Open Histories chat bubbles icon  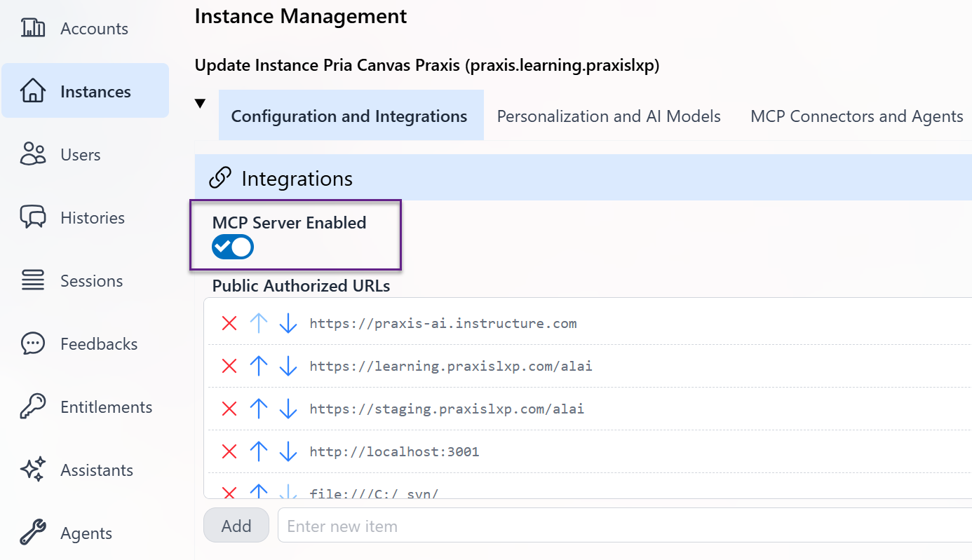click(33, 218)
